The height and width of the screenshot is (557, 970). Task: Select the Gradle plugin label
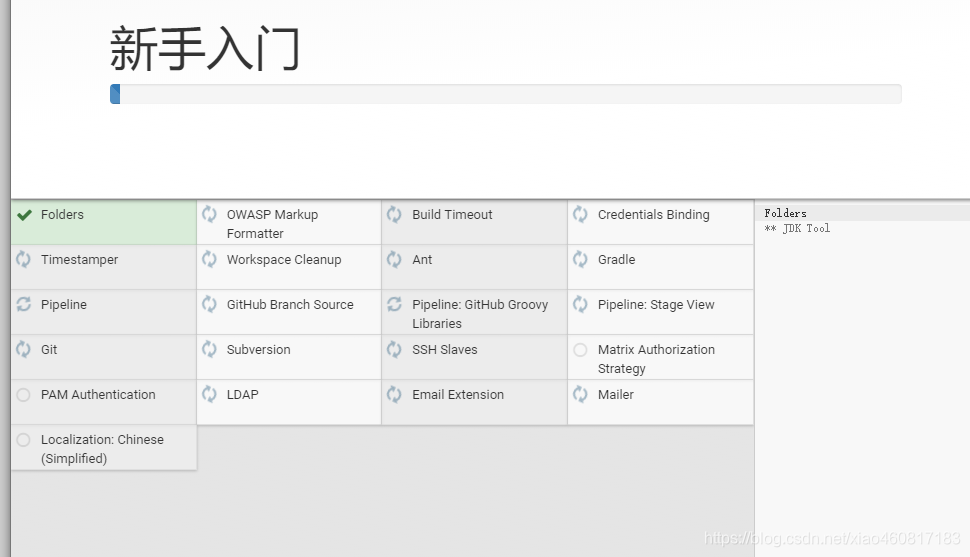(616, 260)
